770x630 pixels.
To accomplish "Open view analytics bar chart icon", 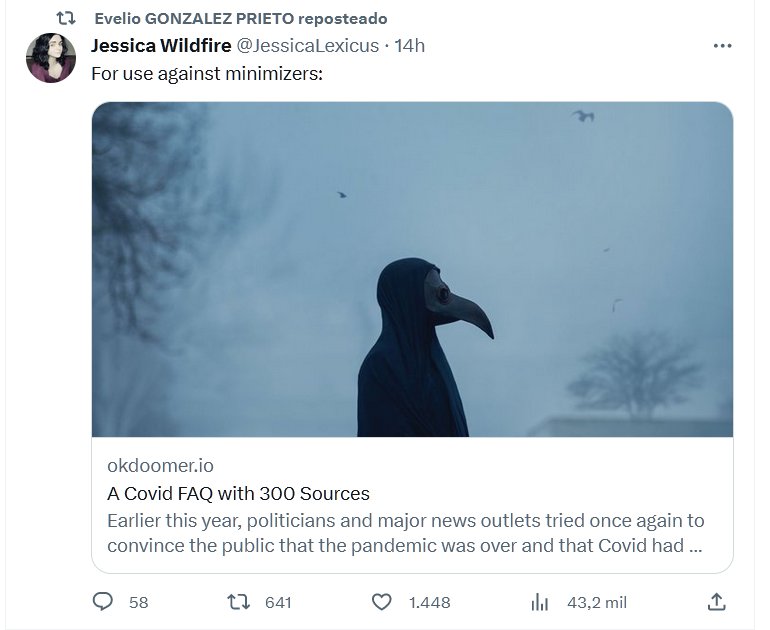I will click(540, 601).
